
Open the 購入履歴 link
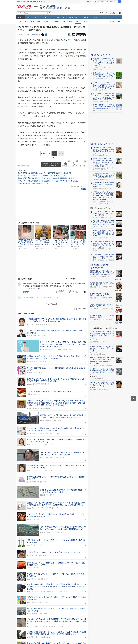112,13
